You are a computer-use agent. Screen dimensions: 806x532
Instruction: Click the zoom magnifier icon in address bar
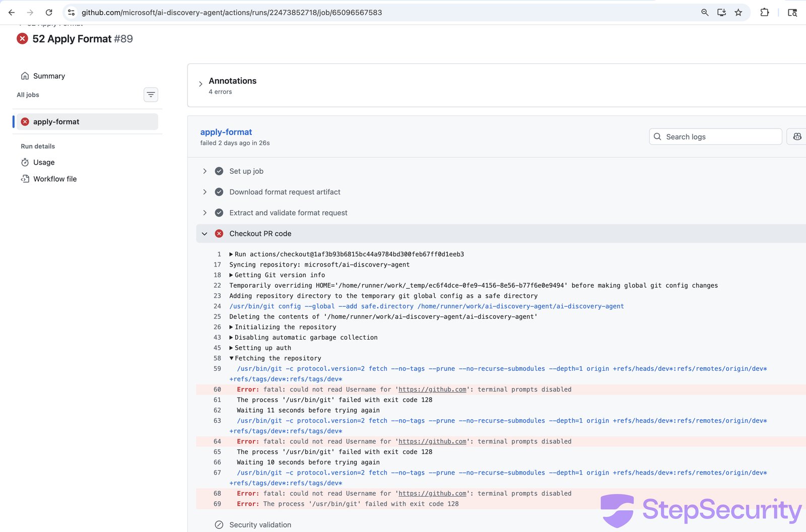pyautogui.click(x=705, y=13)
